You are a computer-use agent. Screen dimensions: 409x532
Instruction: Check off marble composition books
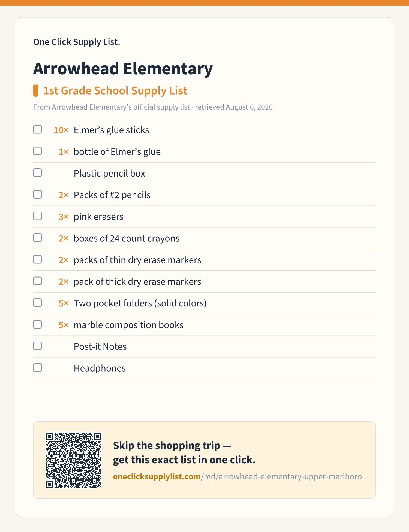point(37,324)
